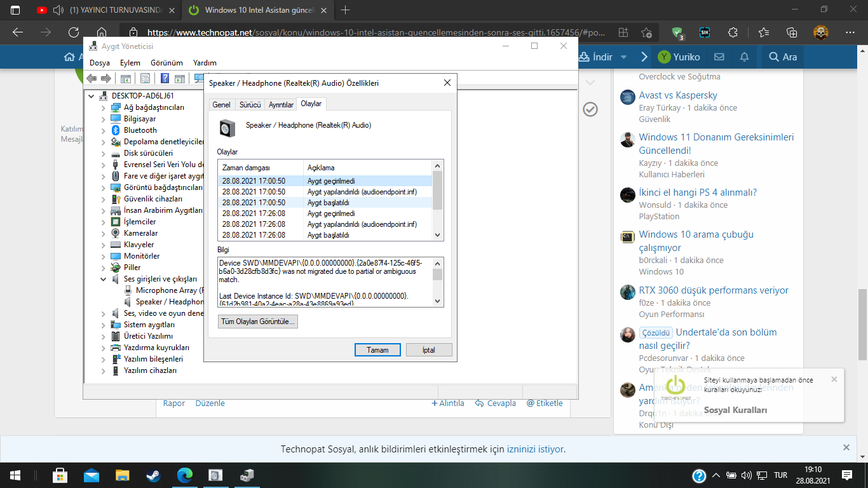Open the Edge extensions puzzle icon
868x488 pixels.
click(733, 32)
